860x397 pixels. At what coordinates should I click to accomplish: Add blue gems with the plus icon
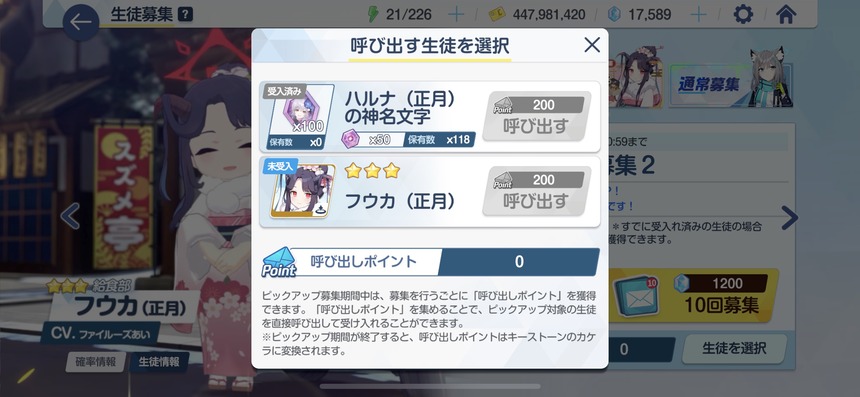pyautogui.click(x=698, y=14)
